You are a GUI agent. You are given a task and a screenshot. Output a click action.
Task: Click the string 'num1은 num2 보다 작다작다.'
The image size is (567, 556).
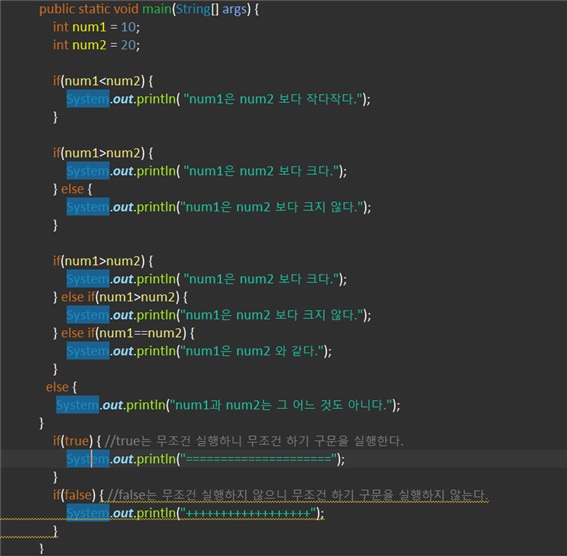pos(273,99)
